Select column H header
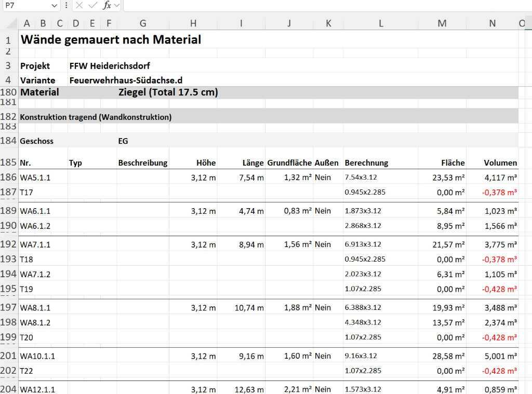 (193, 23)
